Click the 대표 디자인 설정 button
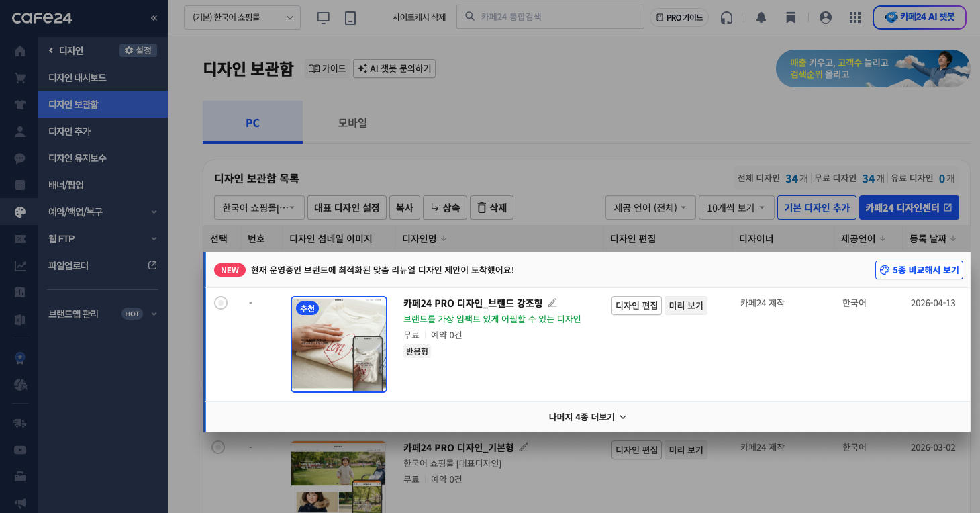980x513 pixels. tap(347, 208)
